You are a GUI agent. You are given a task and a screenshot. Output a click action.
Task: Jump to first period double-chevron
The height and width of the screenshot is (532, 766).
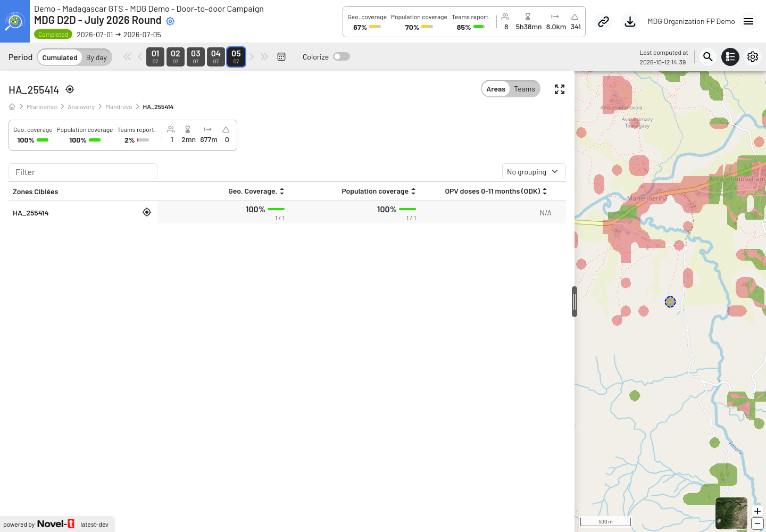tap(127, 57)
